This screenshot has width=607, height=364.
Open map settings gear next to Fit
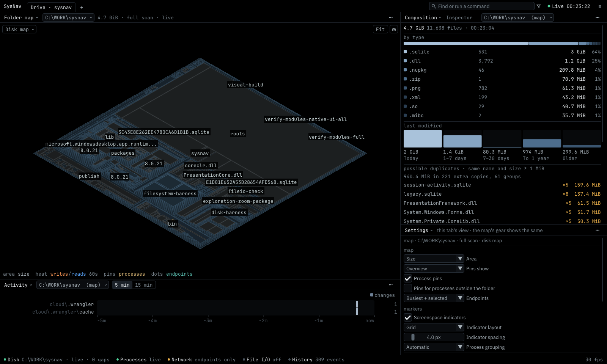click(394, 29)
